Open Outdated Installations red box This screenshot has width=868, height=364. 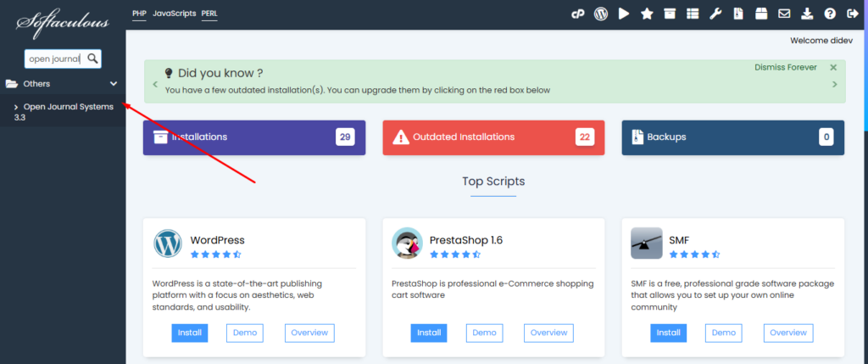(x=493, y=137)
